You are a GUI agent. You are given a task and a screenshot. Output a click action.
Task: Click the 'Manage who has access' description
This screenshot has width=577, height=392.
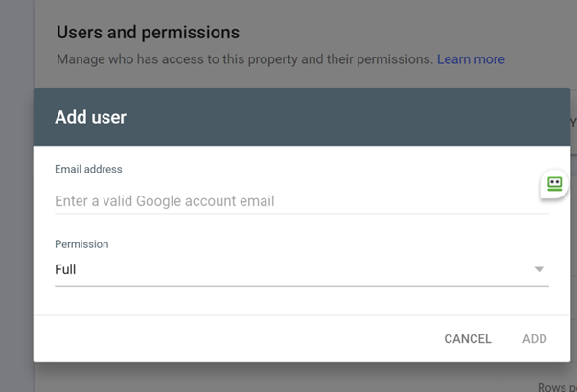point(244,59)
